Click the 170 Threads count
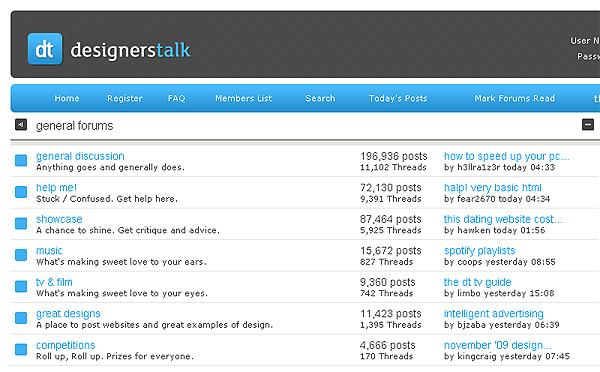Viewport: 600px width, 372px height. 386,356
